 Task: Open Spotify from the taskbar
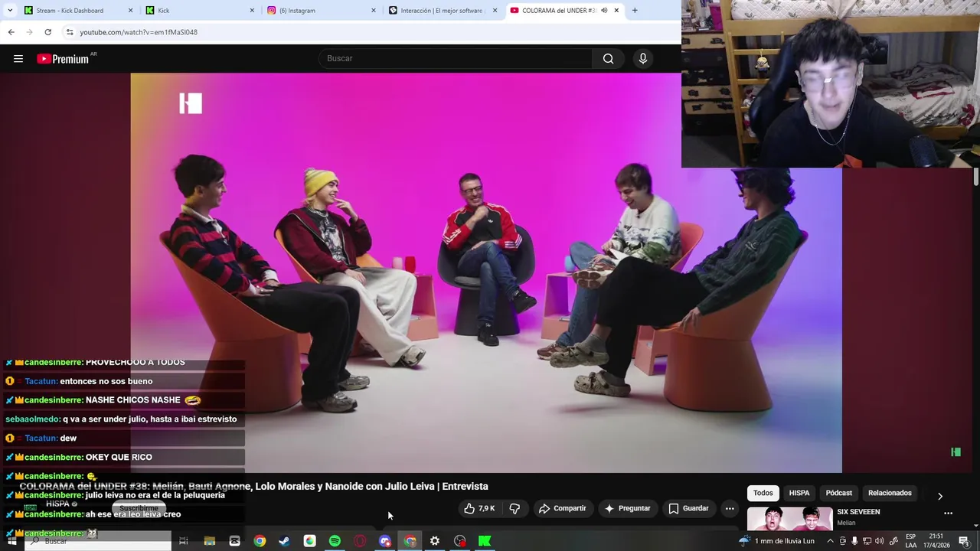tap(335, 541)
